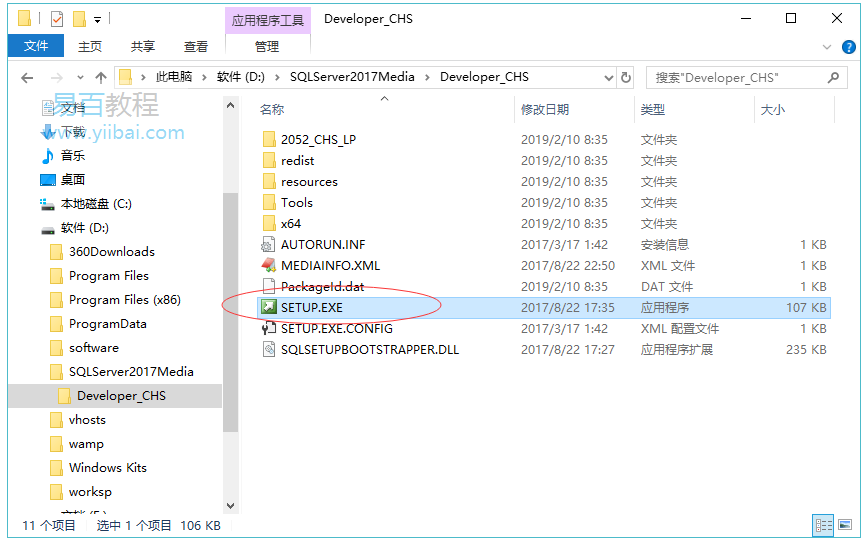Select wamp in the navigation tree
This screenshot has height=542, width=868.
(x=86, y=444)
